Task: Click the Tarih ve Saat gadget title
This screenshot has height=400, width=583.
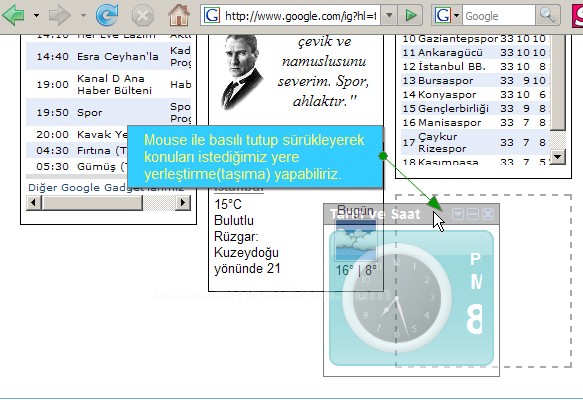Action: pos(375,214)
